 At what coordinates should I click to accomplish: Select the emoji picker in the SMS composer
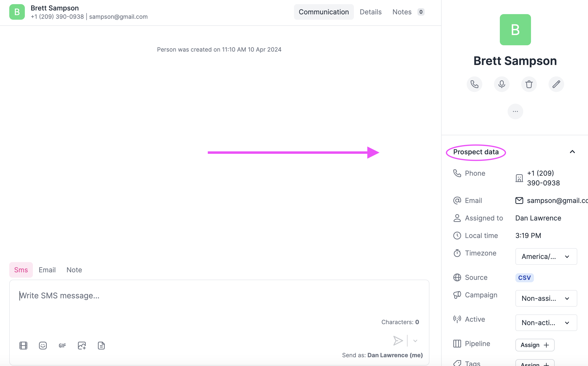tap(43, 345)
